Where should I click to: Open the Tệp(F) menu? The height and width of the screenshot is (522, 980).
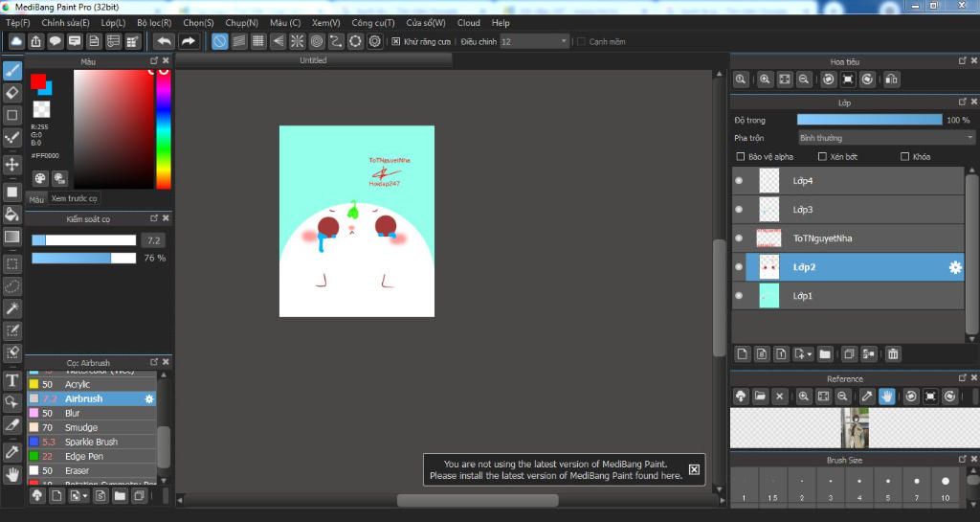[18, 22]
